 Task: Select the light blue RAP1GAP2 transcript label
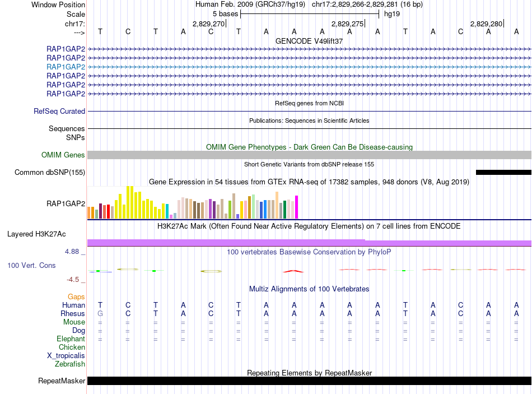(x=66, y=67)
